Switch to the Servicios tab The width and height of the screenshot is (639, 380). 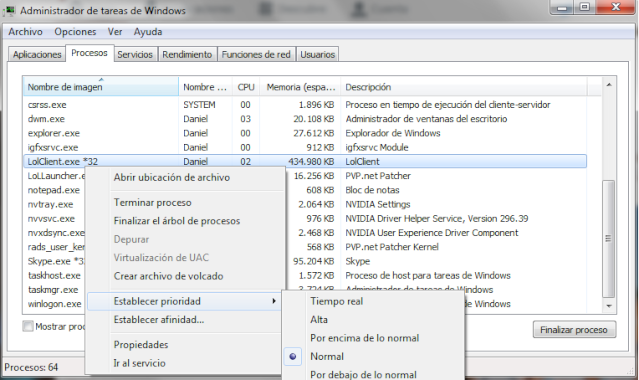tap(135, 54)
